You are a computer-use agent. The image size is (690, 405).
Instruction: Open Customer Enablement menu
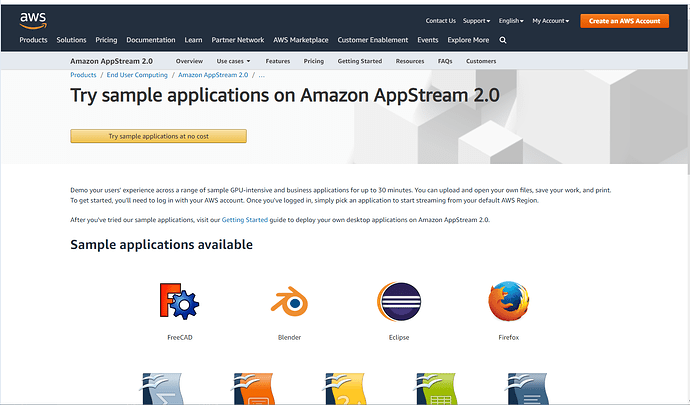pyautogui.click(x=373, y=40)
